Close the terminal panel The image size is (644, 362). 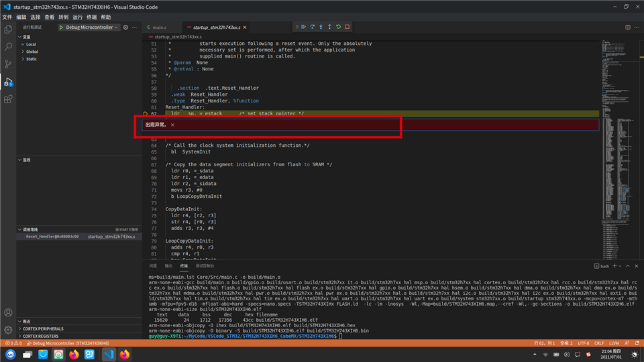point(637,266)
